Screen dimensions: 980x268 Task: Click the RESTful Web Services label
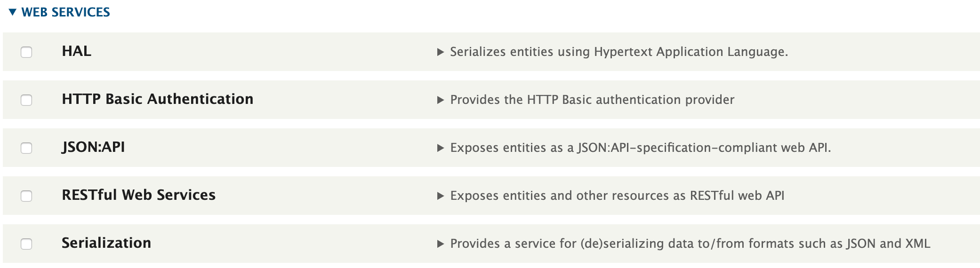139,195
